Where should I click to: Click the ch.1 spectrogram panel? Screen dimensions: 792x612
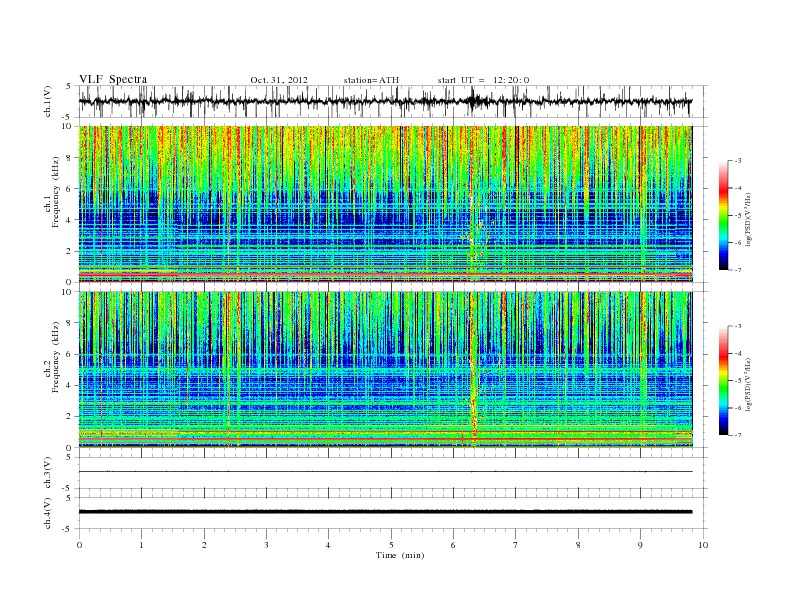(385, 204)
